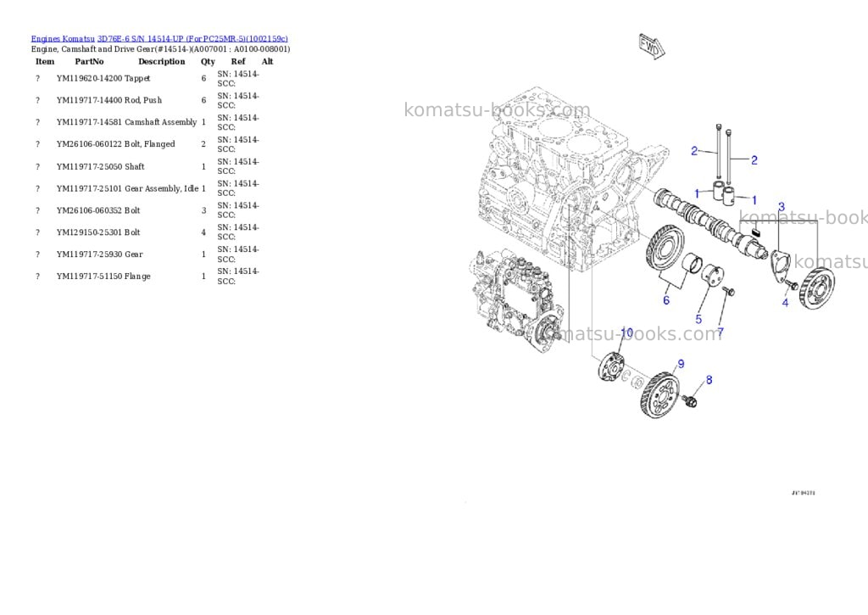Click the "Item" column header

click(x=45, y=61)
